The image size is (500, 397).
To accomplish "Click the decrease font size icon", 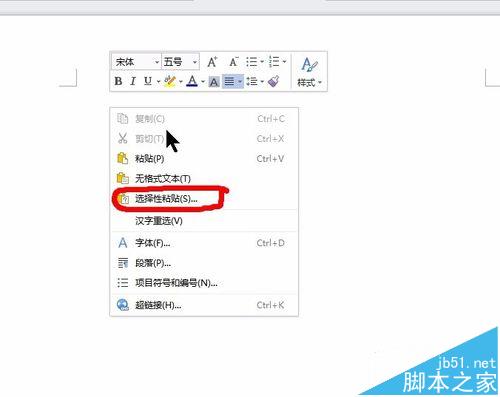I will [234, 62].
